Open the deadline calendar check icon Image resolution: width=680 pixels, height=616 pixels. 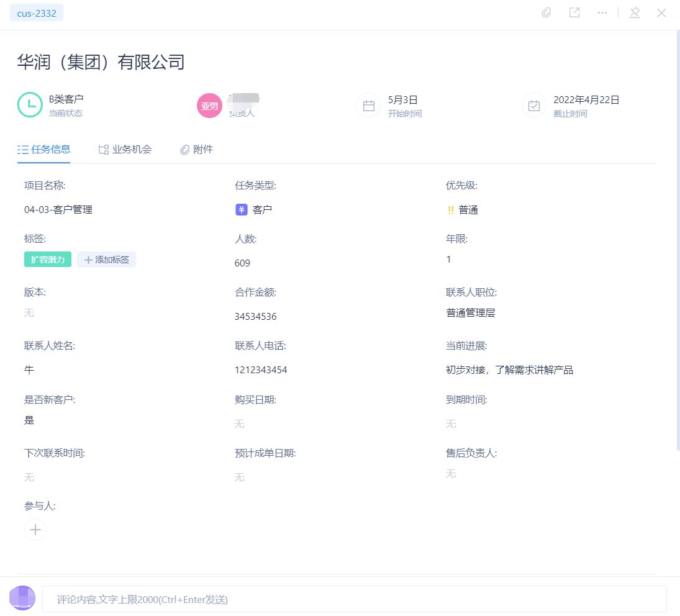534,106
